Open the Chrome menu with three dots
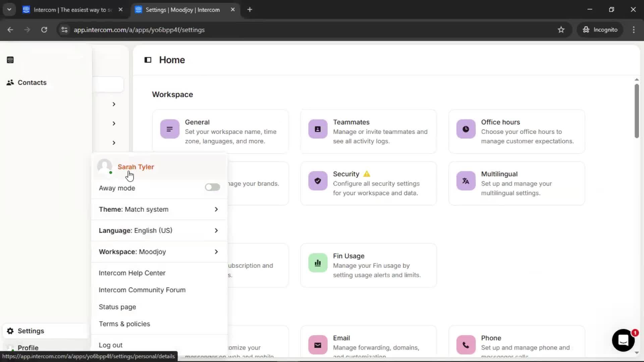The image size is (644, 362). pos(634,30)
